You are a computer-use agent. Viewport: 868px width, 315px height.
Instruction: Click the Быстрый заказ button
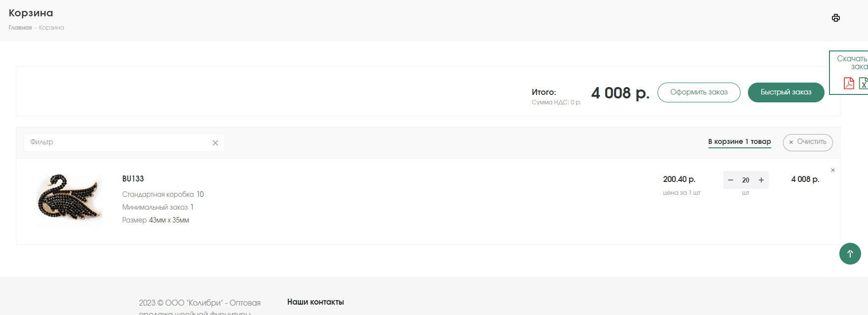[x=786, y=92]
